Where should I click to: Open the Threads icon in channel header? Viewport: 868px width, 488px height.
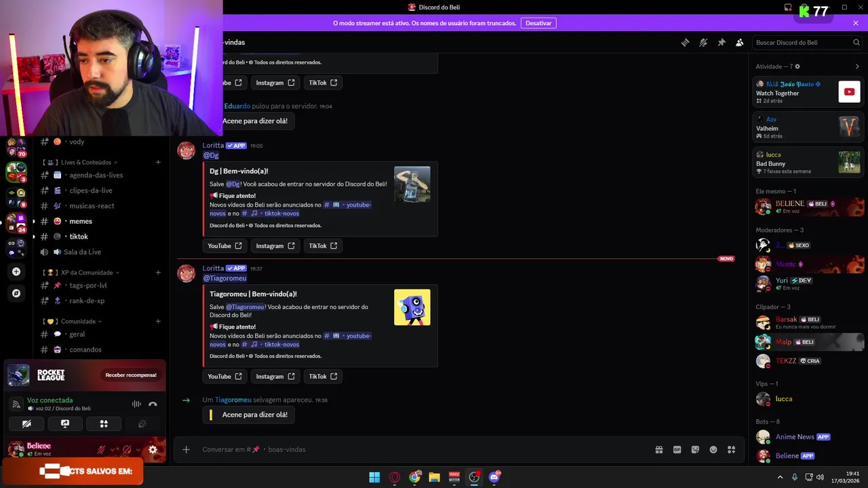pyautogui.click(x=685, y=42)
